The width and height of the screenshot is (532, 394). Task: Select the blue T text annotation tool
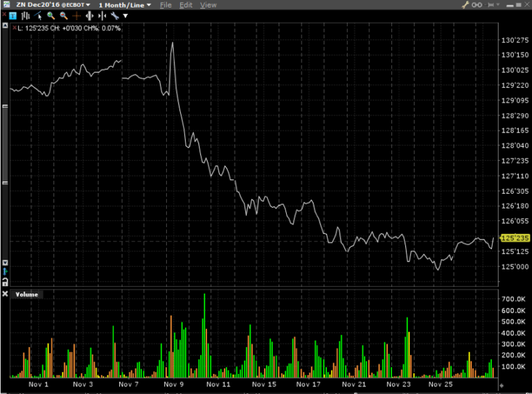13,16
